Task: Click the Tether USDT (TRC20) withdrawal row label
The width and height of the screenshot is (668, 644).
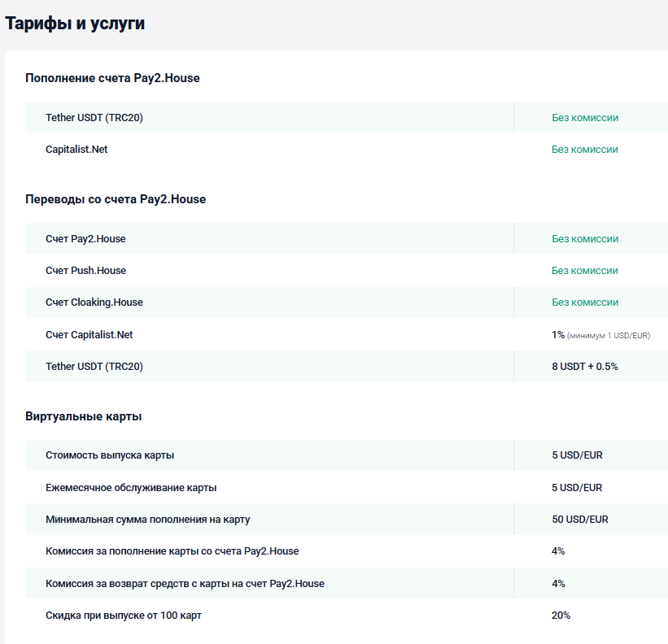Action: click(94, 367)
